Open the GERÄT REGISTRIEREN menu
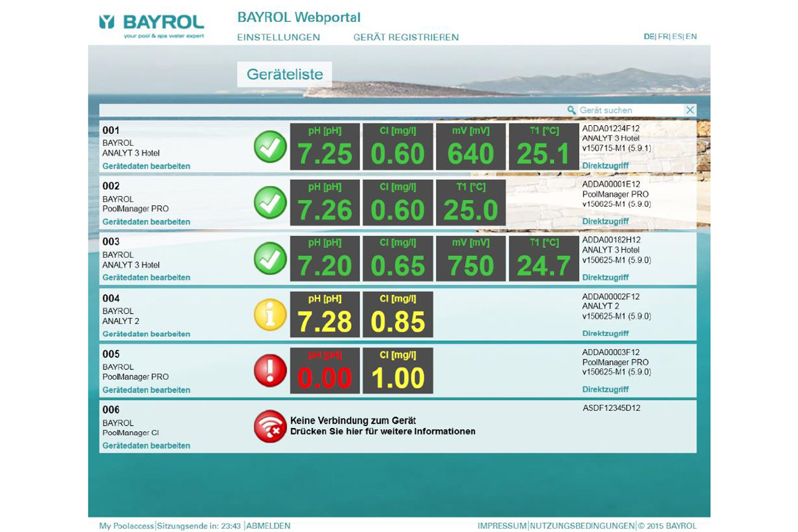Viewport: 798px width, 532px height. [x=406, y=37]
